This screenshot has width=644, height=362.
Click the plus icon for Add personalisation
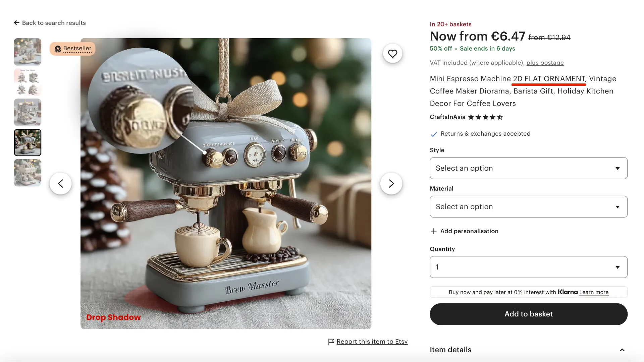coord(433,231)
